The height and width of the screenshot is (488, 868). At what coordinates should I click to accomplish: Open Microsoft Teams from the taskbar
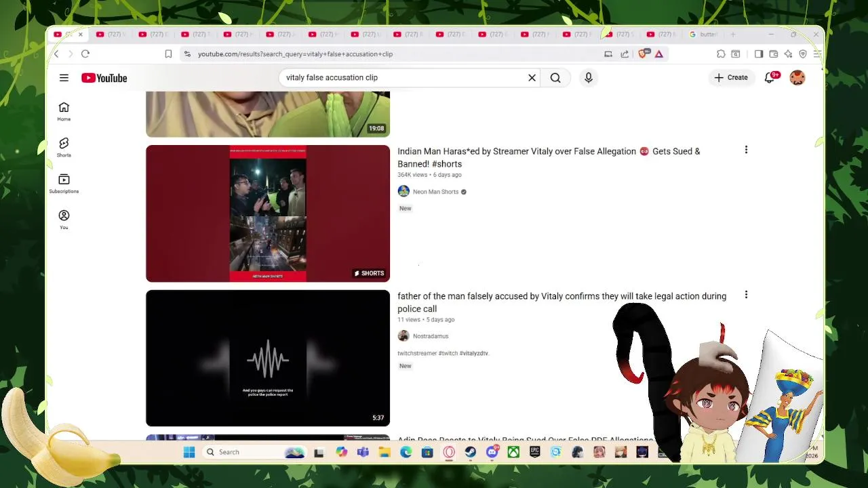pyautogui.click(x=363, y=452)
